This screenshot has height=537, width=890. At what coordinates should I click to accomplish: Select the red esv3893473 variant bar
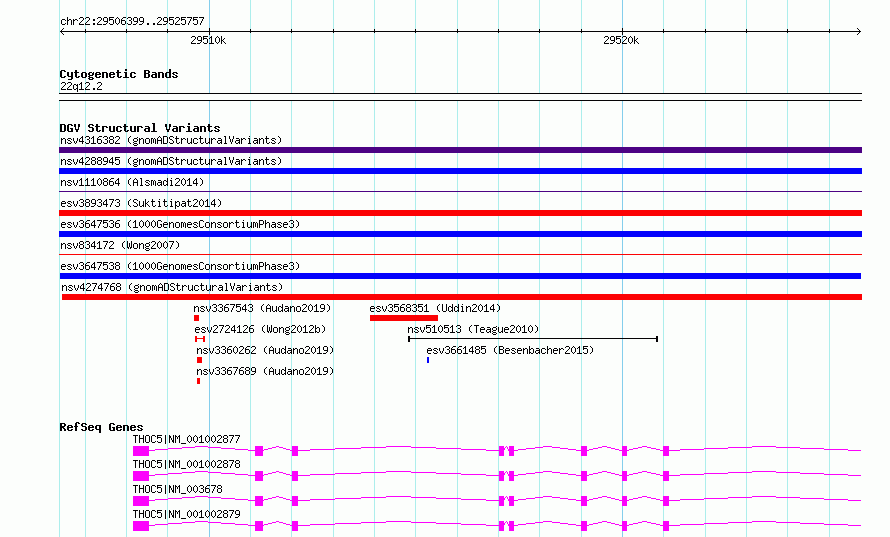tap(460, 213)
